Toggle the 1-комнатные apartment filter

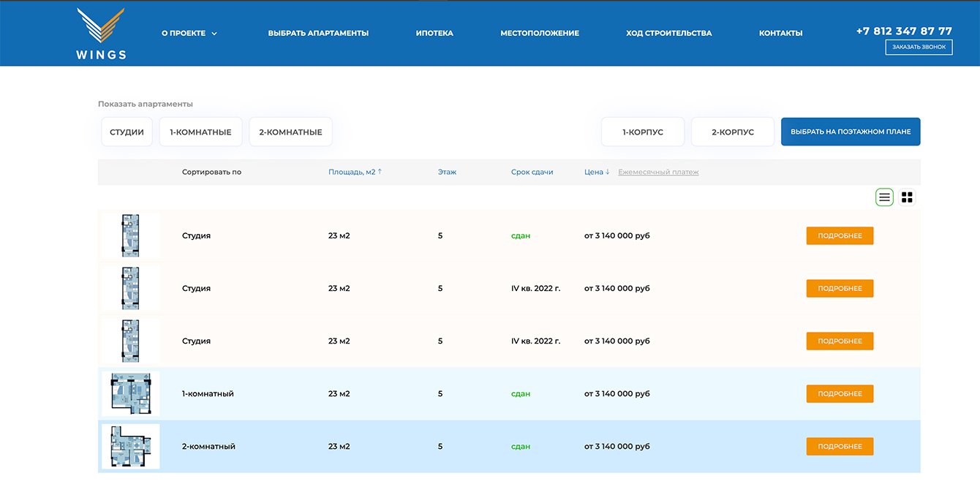200,132
